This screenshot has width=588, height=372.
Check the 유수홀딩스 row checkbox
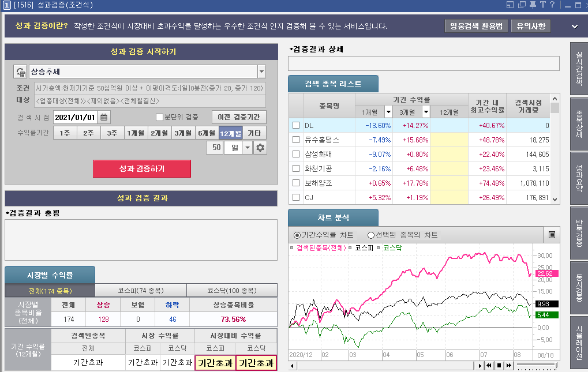click(296, 140)
